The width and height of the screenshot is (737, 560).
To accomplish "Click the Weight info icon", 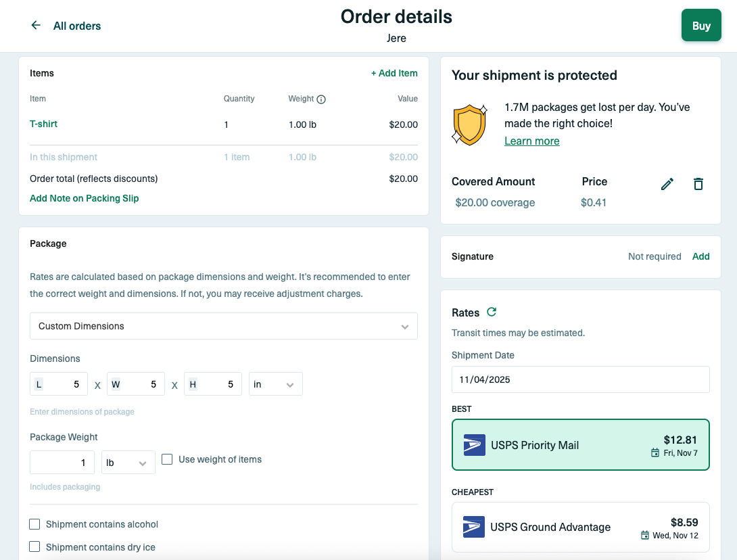I will click(x=321, y=99).
